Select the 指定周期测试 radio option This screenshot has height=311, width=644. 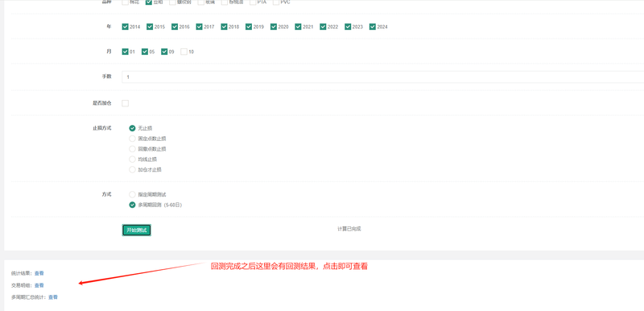[132, 194]
